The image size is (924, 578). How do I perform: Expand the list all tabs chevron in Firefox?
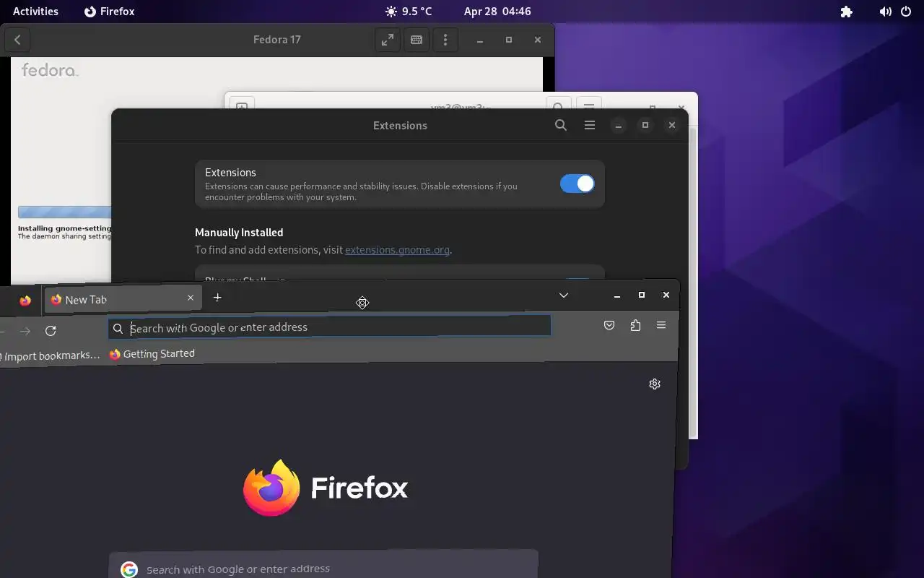point(564,295)
